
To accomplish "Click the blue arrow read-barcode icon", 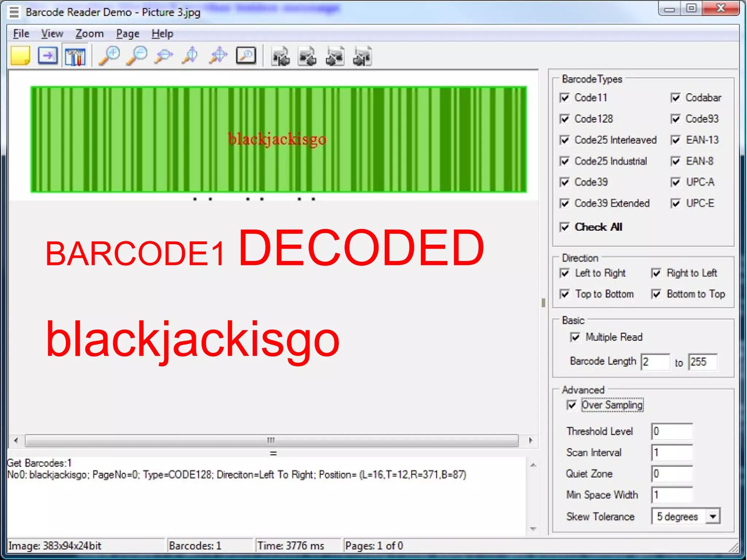I will coord(48,56).
